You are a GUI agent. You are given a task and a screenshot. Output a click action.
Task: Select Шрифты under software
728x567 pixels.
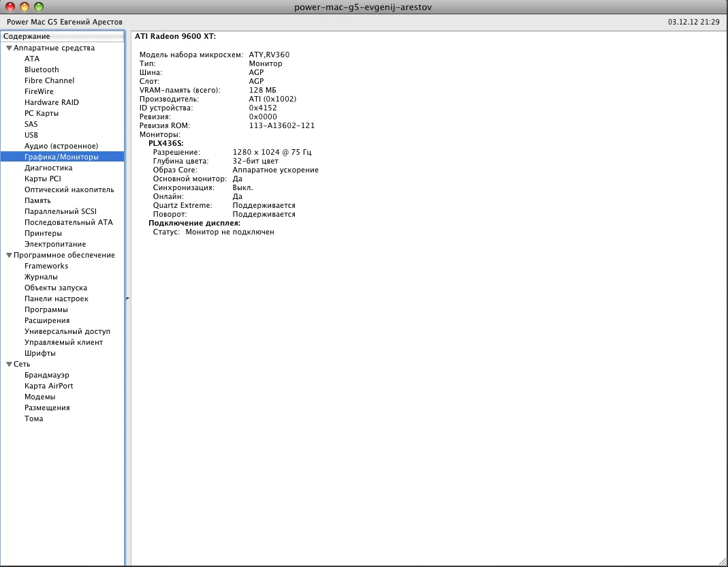coord(40,353)
